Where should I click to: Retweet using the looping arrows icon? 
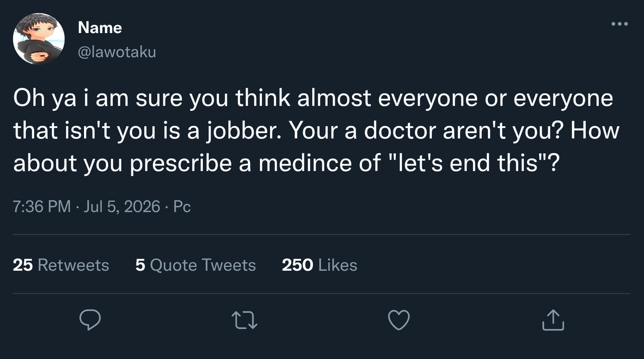point(245,320)
